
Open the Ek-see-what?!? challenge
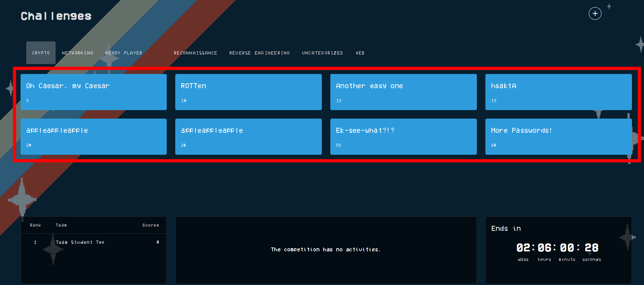pyautogui.click(x=404, y=137)
